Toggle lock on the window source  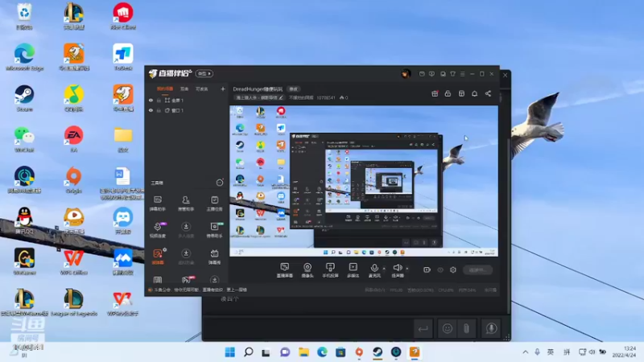tap(159, 110)
